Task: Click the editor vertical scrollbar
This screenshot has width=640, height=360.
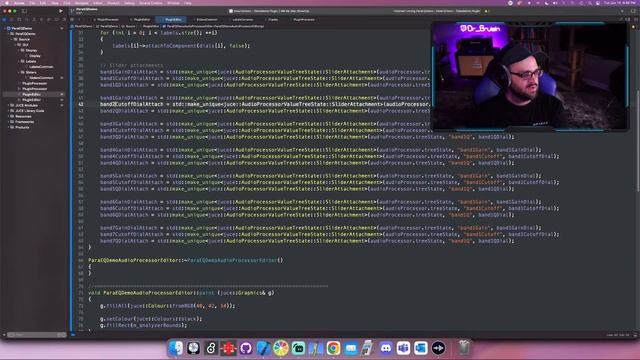Action: pyautogui.click(x=637, y=141)
